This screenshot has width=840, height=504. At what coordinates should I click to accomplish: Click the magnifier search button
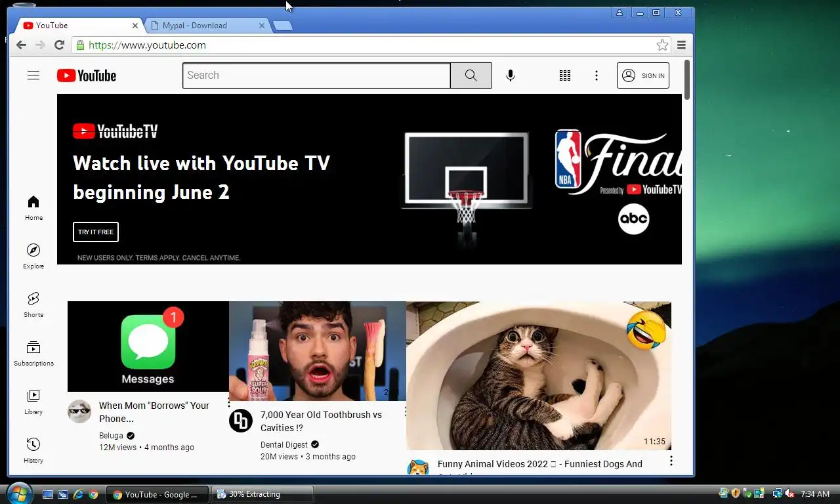(471, 75)
